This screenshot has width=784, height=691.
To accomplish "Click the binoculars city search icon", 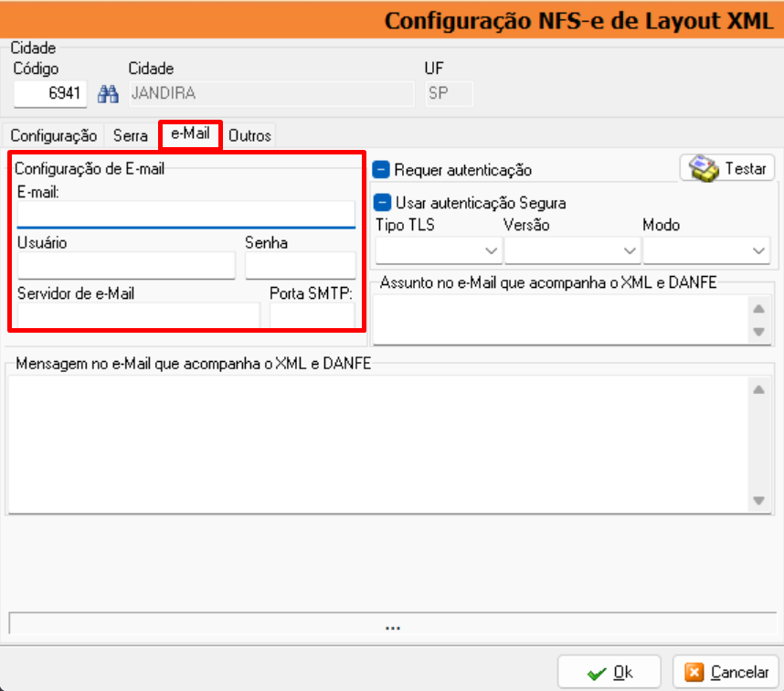I will point(108,94).
